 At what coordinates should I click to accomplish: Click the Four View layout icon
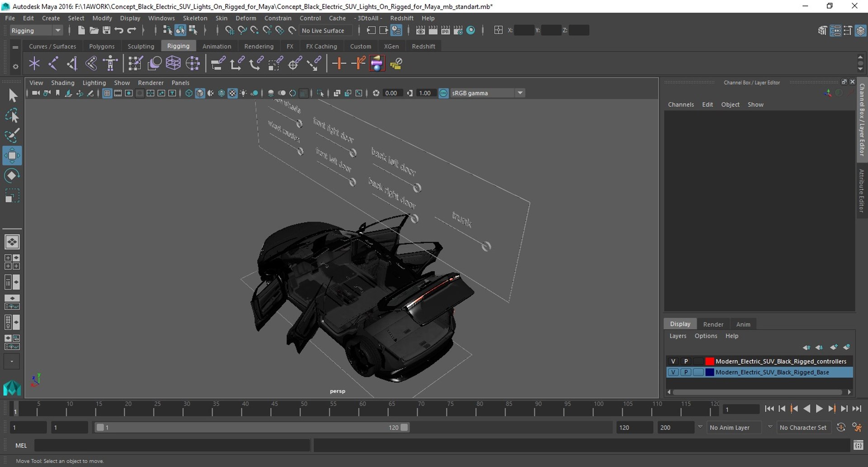pos(12,262)
